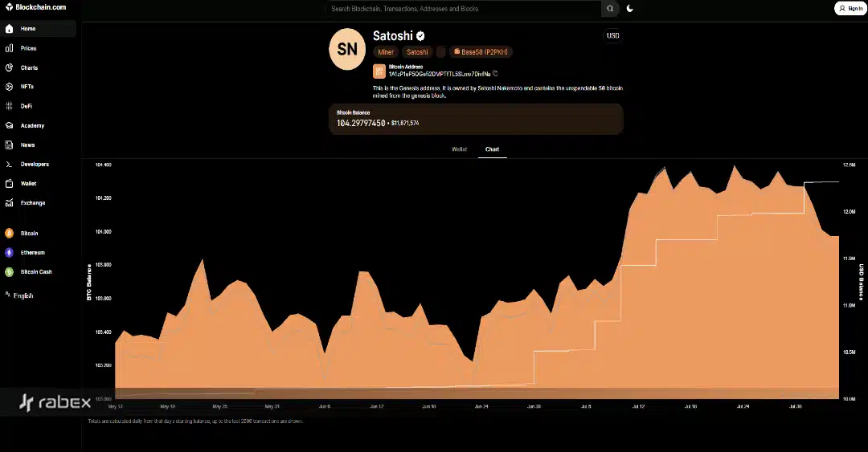868x452 pixels.
Task: Click the 104.29797450 balance value
Action: 361,124
